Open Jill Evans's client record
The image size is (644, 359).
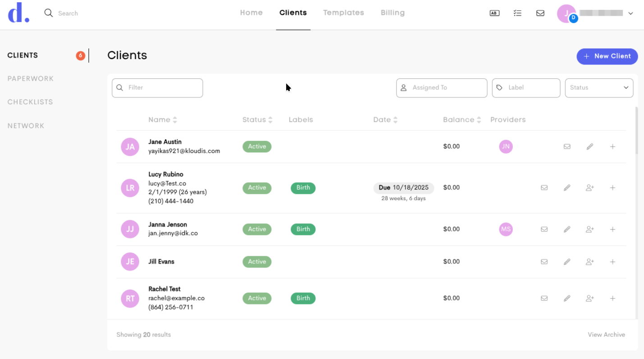pos(161,262)
